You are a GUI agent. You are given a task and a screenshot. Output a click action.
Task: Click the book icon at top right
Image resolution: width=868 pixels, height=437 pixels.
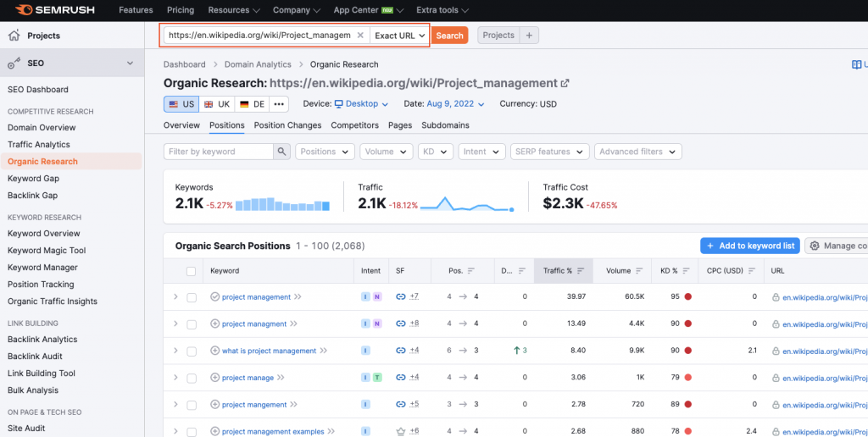(x=857, y=64)
